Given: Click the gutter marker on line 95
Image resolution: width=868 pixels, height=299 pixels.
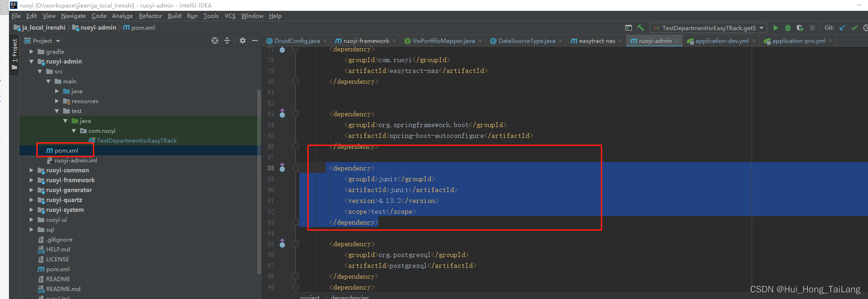Looking at the screenshot, I should pos(282,243).
